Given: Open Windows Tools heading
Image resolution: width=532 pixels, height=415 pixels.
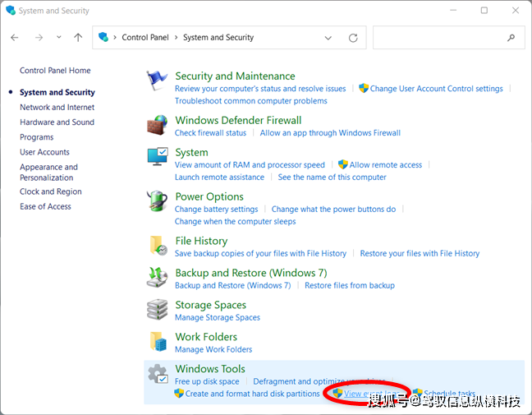Looking at the screenshot, I should [210, 369].
